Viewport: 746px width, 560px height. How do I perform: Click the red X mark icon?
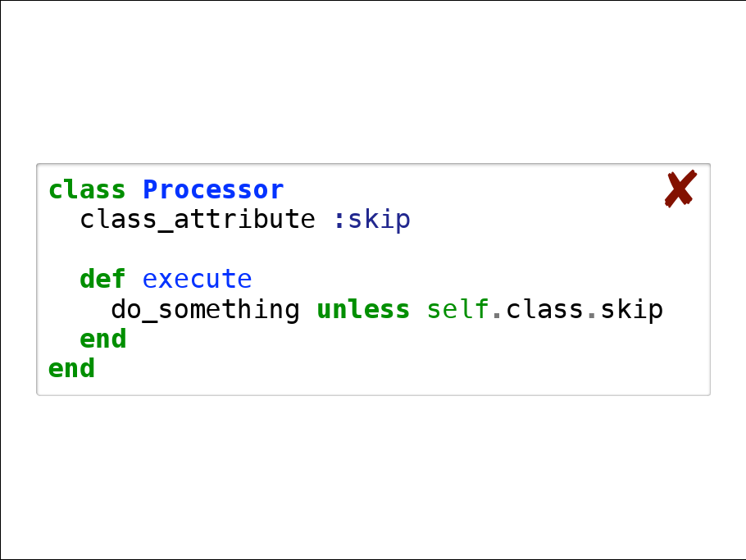coord(680,189)
